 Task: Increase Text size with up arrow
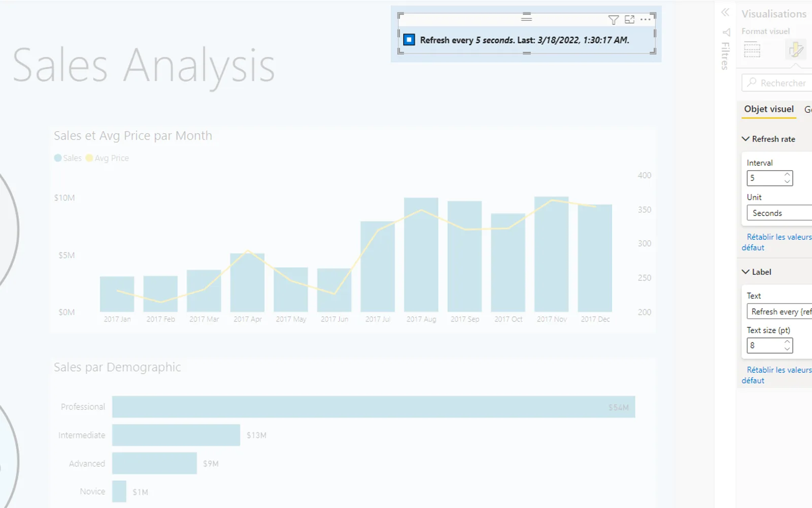787,342
